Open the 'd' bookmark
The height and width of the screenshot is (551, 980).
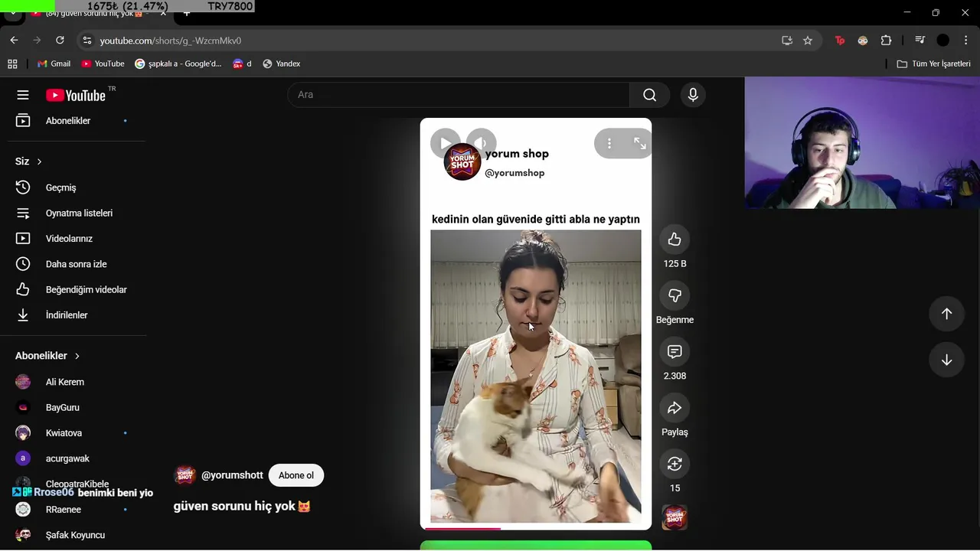tap(242, 64)
